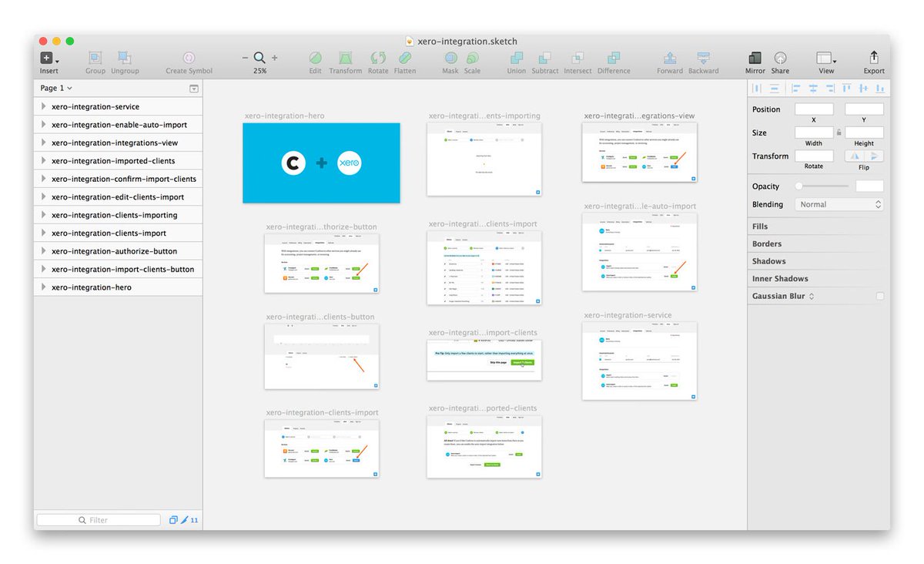Select the xero-integration-import-clients-button layer
Screen dimensions: 924x564
[119, 269]
